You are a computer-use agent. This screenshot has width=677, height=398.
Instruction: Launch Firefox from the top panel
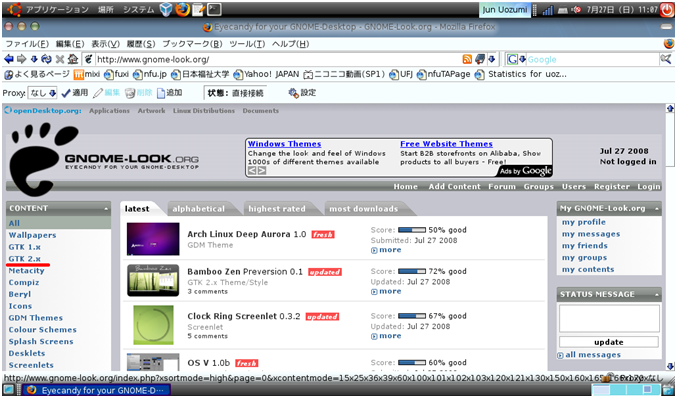pos(182,9)
